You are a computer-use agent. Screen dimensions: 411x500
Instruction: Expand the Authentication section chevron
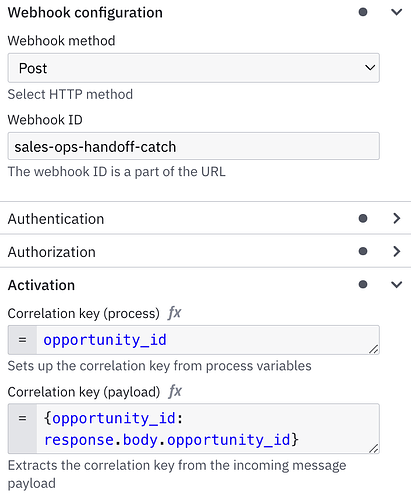coord(396,218)
